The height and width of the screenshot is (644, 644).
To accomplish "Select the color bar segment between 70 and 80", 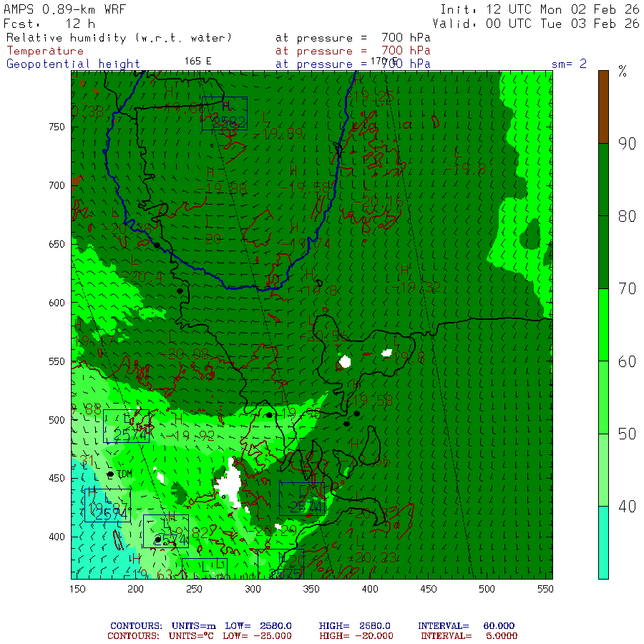I will [603, 252].
